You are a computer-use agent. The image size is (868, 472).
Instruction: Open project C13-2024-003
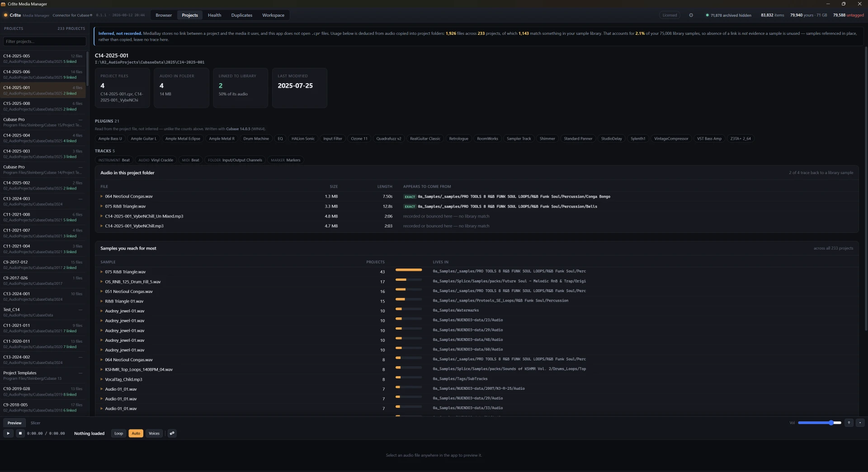point(43,201)
